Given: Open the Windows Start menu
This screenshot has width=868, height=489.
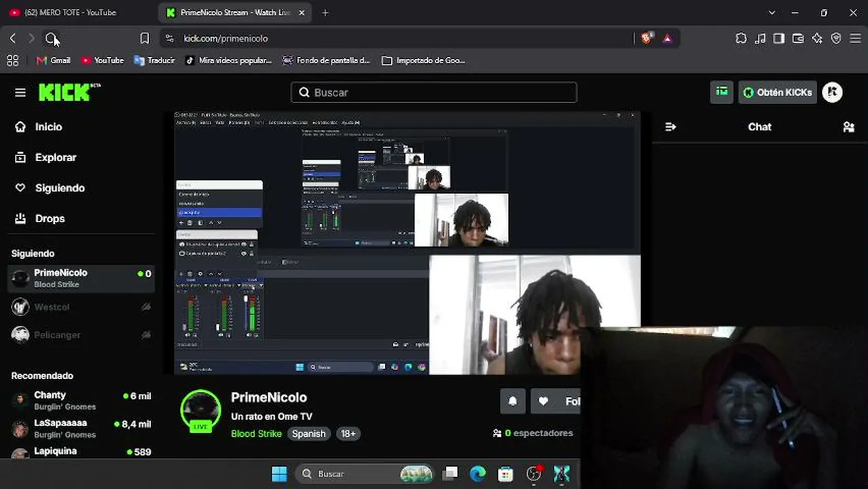Looking at the screenshot, I should pyautogui.click(x=279, y=473).
